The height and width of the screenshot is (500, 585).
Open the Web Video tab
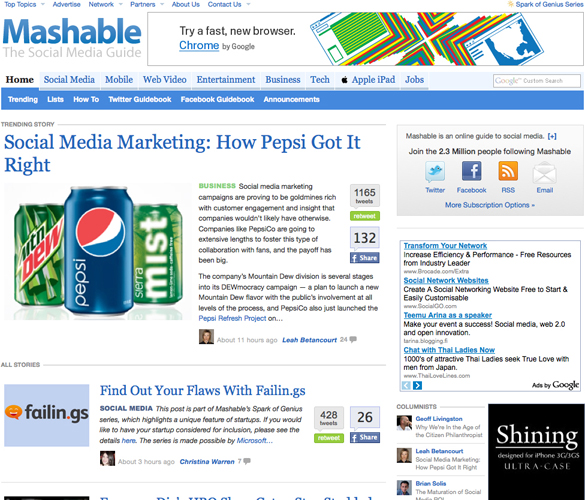[x=165, y=80]
